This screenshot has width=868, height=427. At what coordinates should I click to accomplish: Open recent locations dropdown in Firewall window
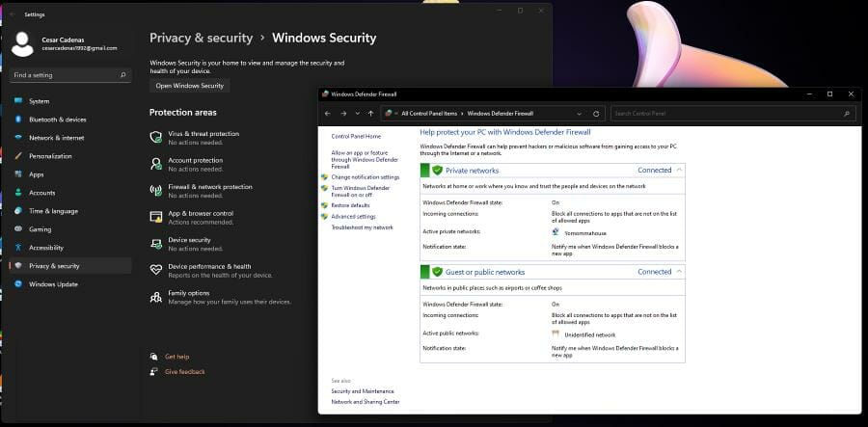click(x=357, y=114)
